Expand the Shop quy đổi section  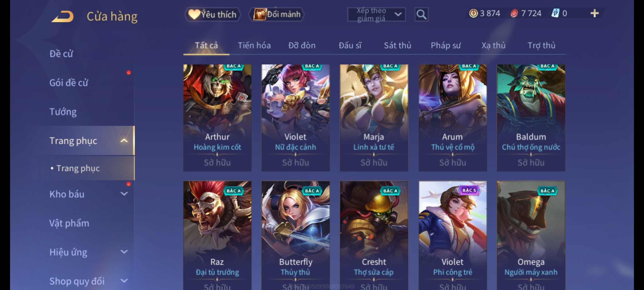click(124, 281)
